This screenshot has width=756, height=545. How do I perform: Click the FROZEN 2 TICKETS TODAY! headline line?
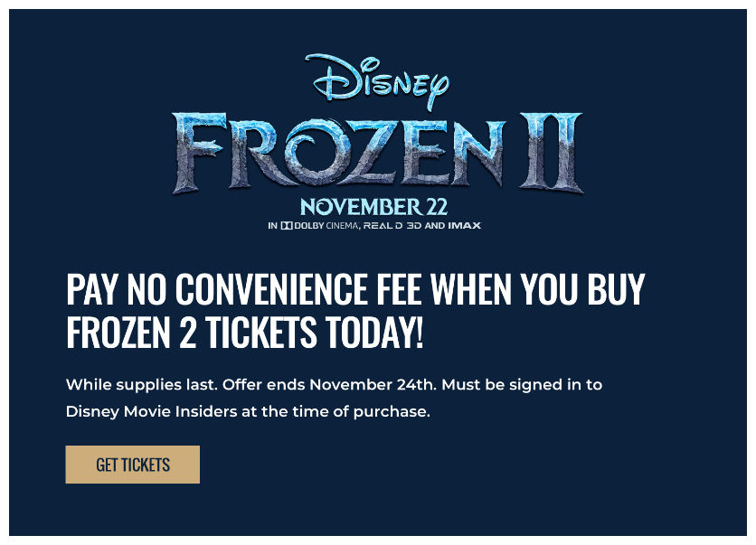(x=245, y=332)
